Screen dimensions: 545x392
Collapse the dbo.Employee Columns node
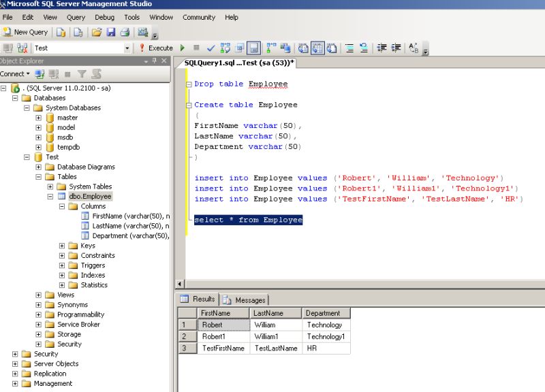tap(61, 206)
